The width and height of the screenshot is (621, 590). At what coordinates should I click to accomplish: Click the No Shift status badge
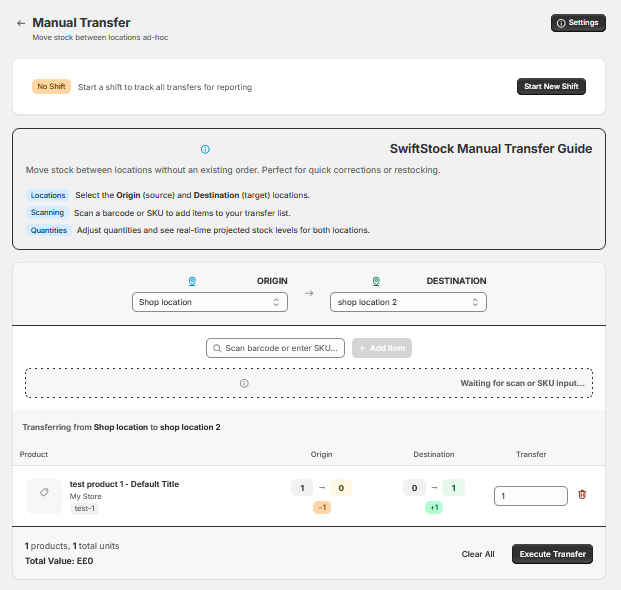[51, 86]
